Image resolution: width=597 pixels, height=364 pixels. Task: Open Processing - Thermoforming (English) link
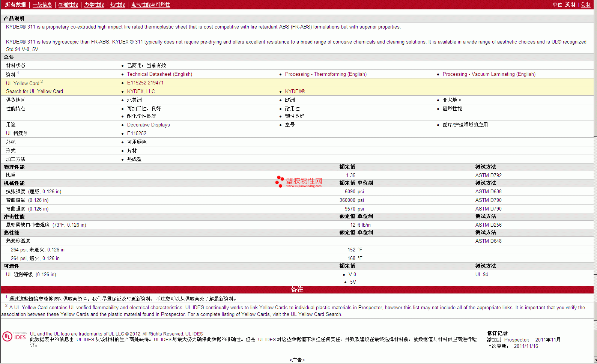click(326, 74)
